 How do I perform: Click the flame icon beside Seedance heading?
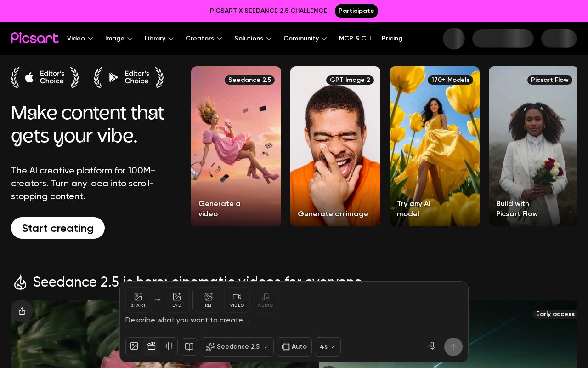coord(20,282)
